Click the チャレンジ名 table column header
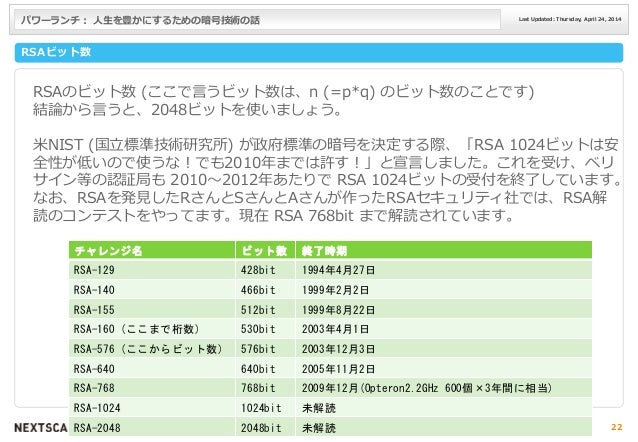The image size is (638, 442). [108, 251]
